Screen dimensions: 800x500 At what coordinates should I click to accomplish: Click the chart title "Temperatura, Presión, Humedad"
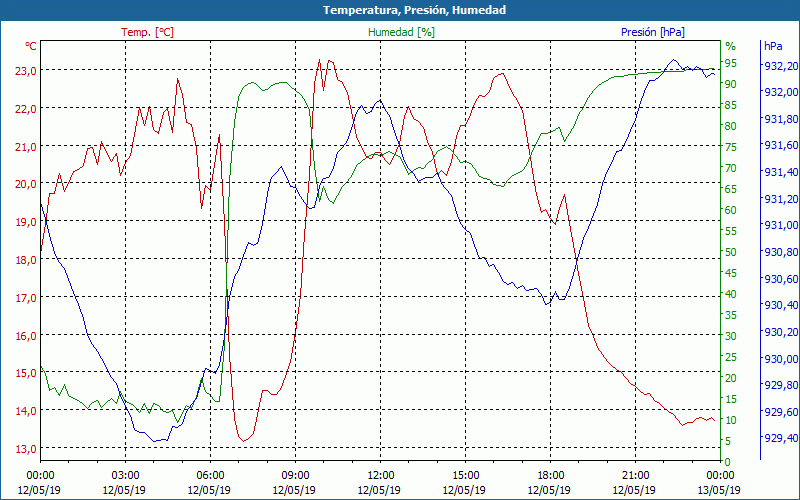pyautogui.click(x=414, y=10)
